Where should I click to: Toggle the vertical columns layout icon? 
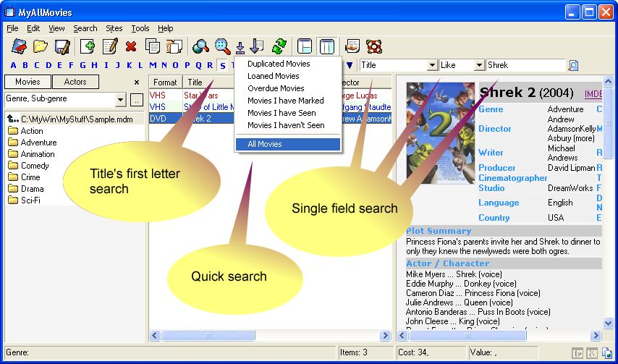327,46
